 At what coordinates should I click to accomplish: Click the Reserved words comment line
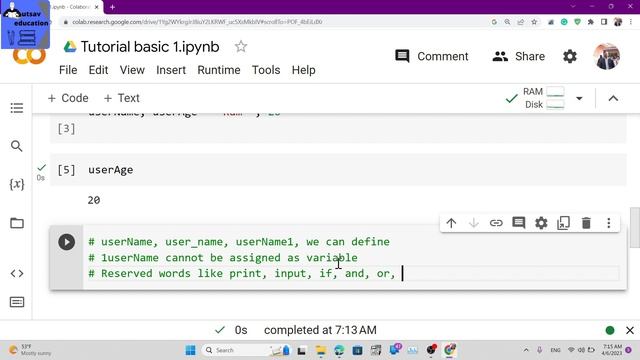coord(242,273)
